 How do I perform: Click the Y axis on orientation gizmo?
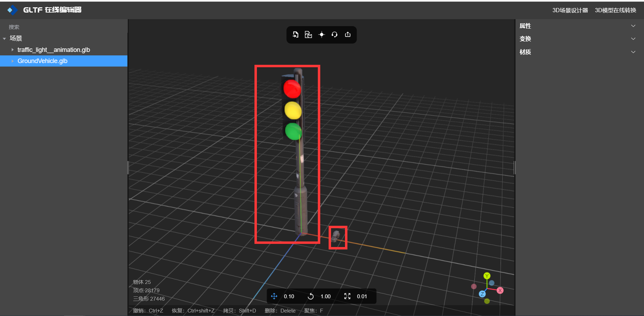coord(487,276)
